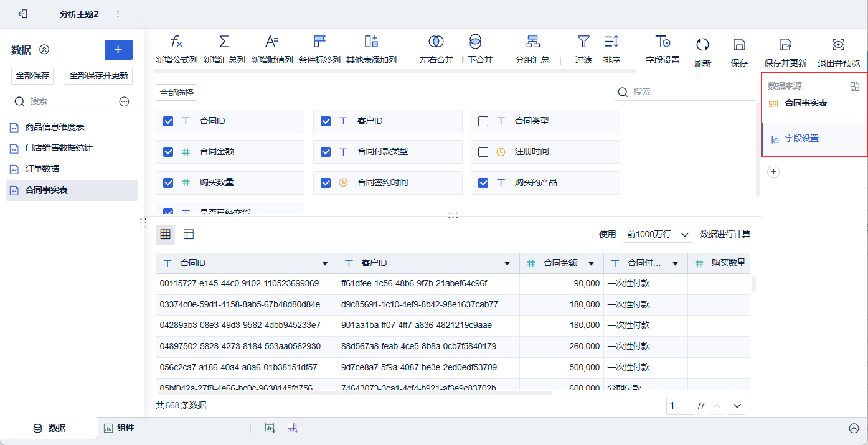Click the 全部选择 button
This screenshot has width=868, height=445.
point(176,93)
